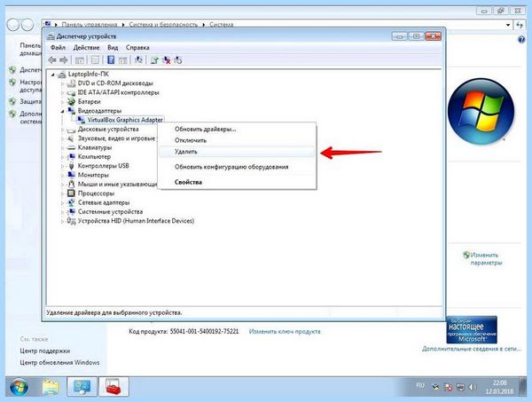
Task: Expand the IDE ATA/ATAPI контроллеры arrow
Action: pyautogui.click(x=62, y=92)
